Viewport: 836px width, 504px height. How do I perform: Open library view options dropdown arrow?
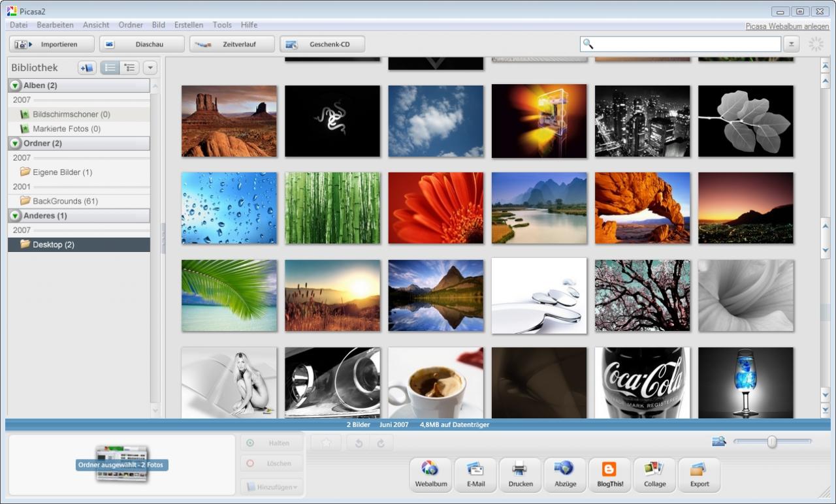click(x=150, y=68)
